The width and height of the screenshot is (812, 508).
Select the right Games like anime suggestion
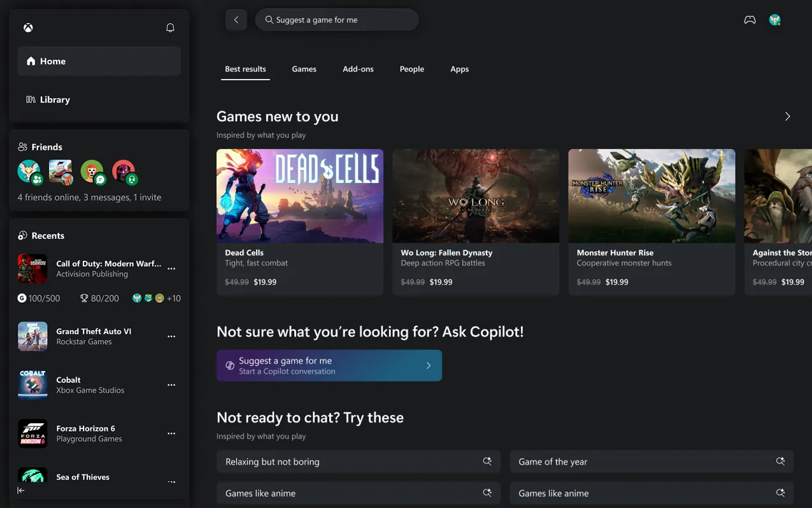652,493
